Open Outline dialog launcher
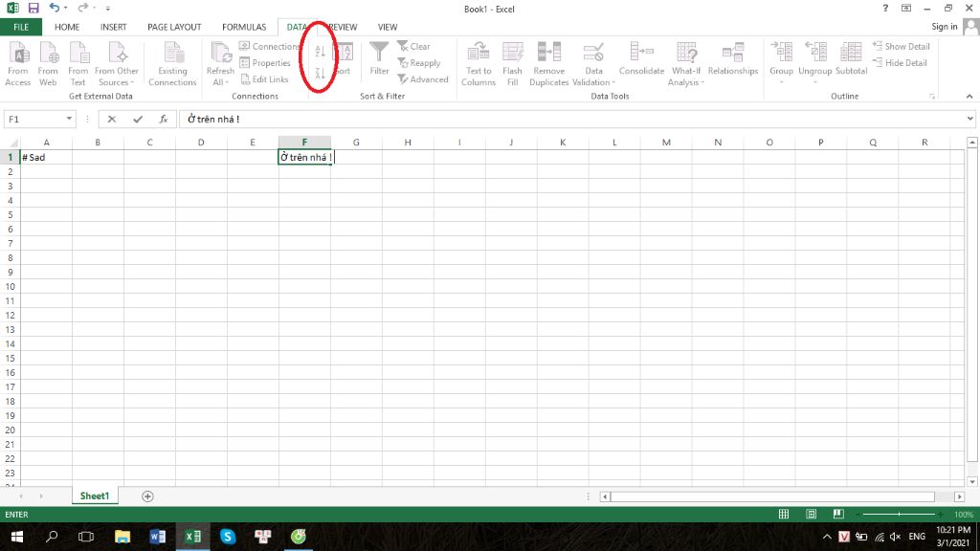This screenshot has height=551, width=980. [x=932, y=97]
